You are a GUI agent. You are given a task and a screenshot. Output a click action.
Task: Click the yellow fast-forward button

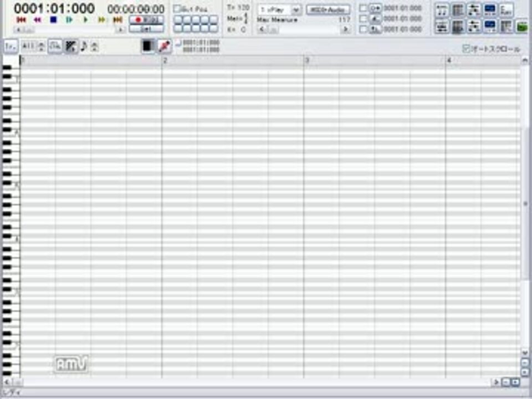pyautogui.click(x=101, y=20)
